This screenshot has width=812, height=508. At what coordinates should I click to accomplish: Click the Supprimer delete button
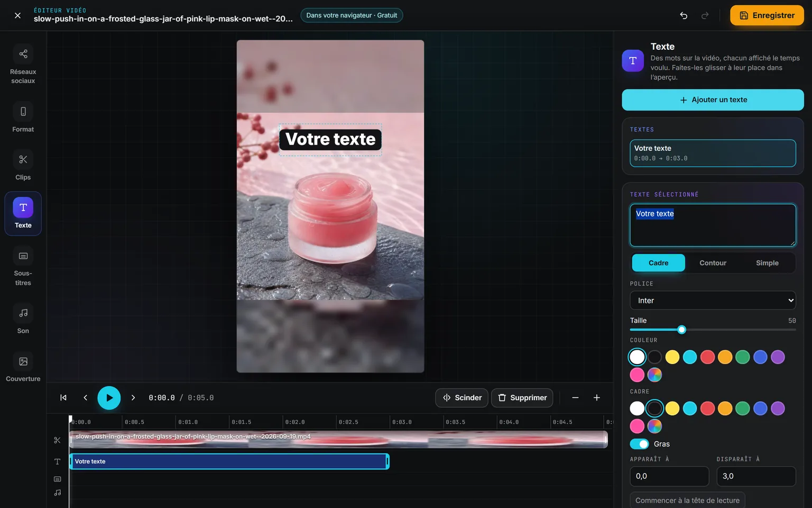click(x=522, y=398)
